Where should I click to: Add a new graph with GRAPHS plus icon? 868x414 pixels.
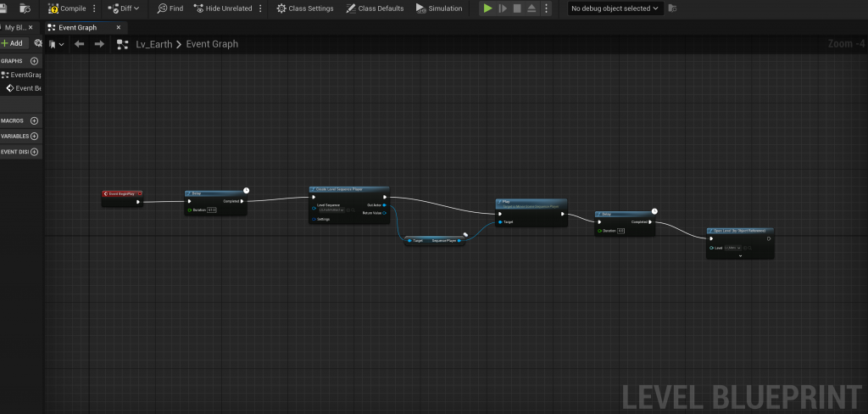point(34,61)
